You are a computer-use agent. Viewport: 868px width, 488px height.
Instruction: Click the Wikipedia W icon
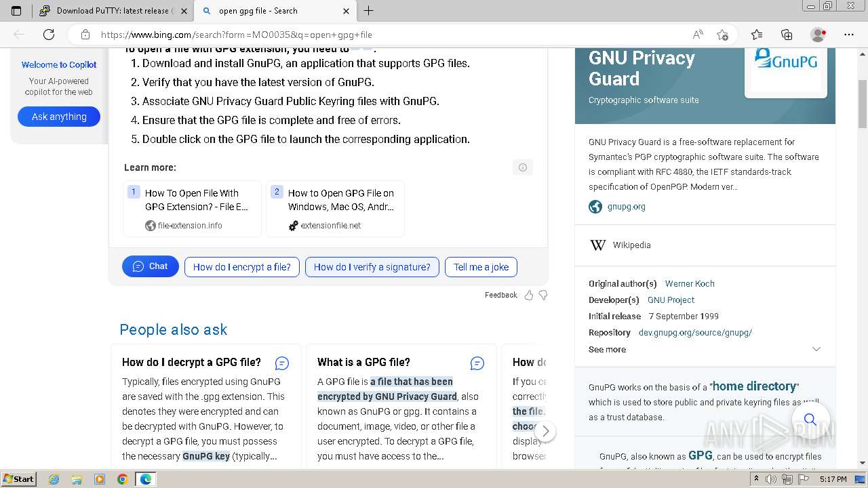[597, 245]
